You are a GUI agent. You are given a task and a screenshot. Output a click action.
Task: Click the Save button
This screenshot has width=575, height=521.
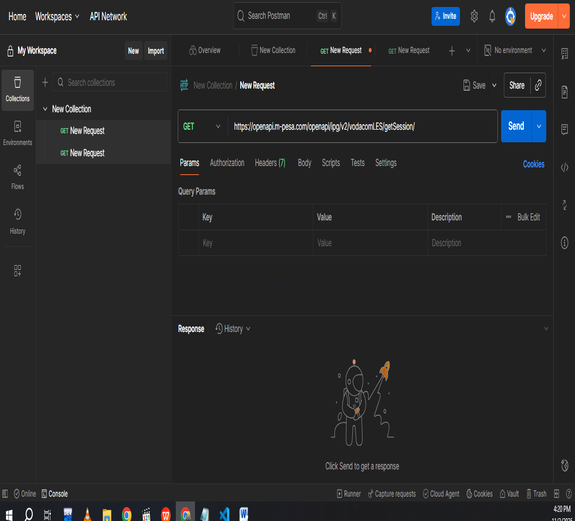(474, 85)
